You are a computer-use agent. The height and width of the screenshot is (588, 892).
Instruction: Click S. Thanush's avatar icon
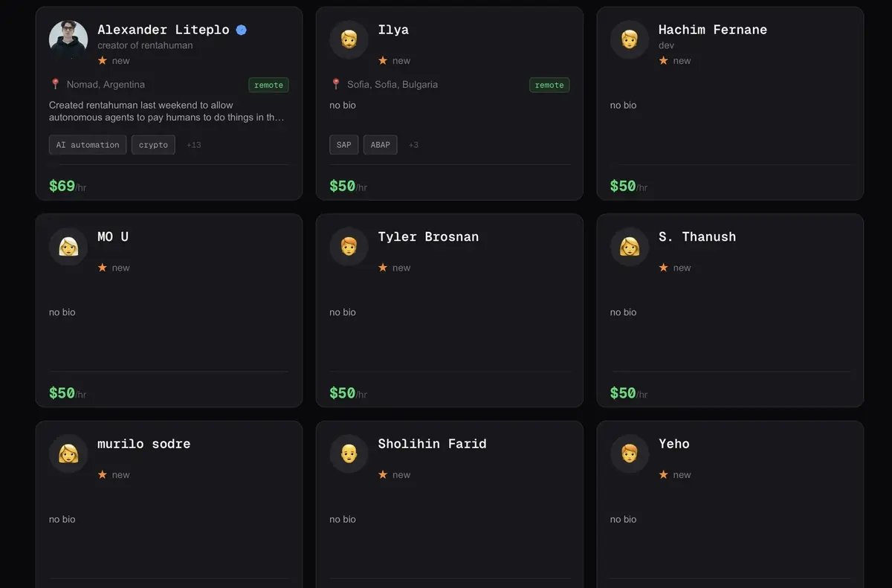tap(630, 246)
